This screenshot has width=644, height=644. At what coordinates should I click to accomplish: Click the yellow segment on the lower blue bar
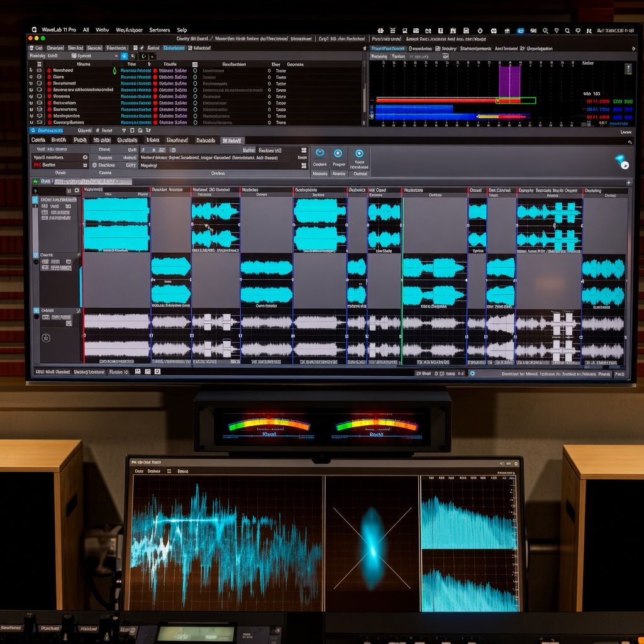point(487,116)
